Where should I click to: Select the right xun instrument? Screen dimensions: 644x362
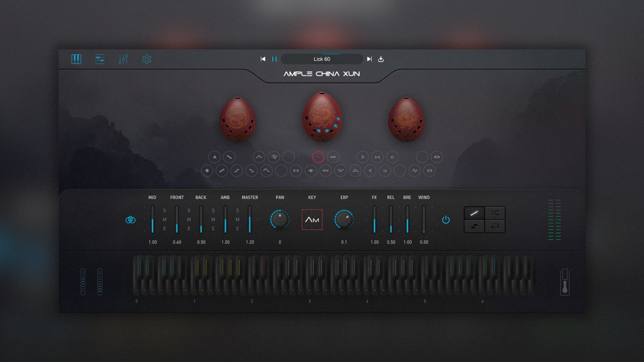[x=406, y=119]
